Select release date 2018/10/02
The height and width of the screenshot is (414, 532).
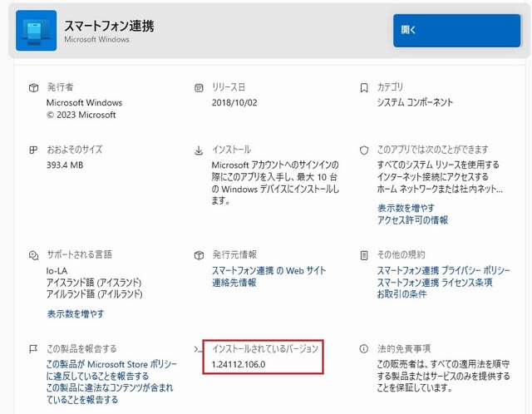(234, 102)
